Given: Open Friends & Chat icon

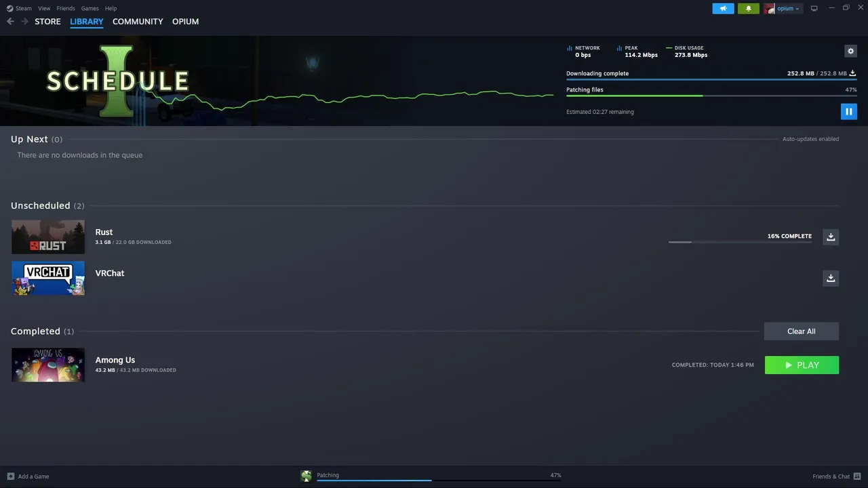Looking at the screenshot, I should coord(857,476).
